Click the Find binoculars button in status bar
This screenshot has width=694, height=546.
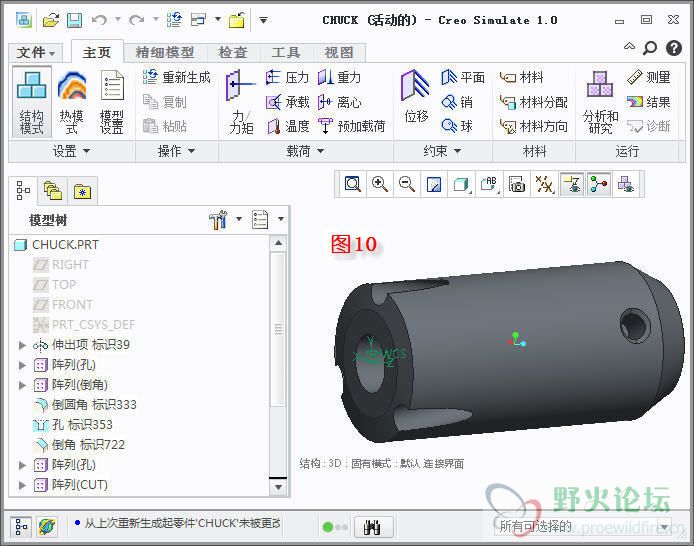click(373, 527)
